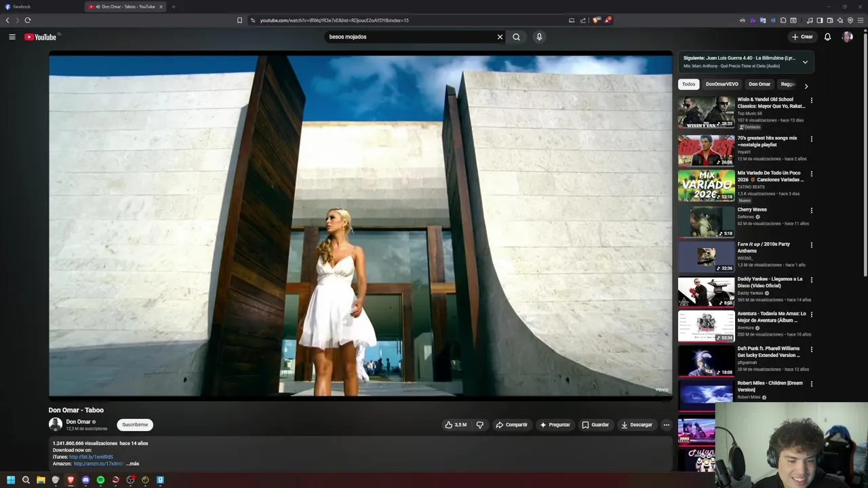
Task: Select the Todos filter chip
Action: [x=688, y=84]
